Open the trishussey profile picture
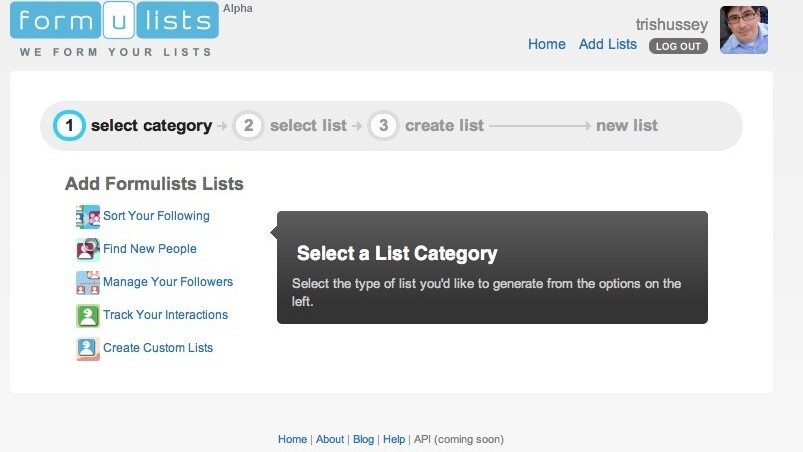The image size is (803, 452). [743, 30]
